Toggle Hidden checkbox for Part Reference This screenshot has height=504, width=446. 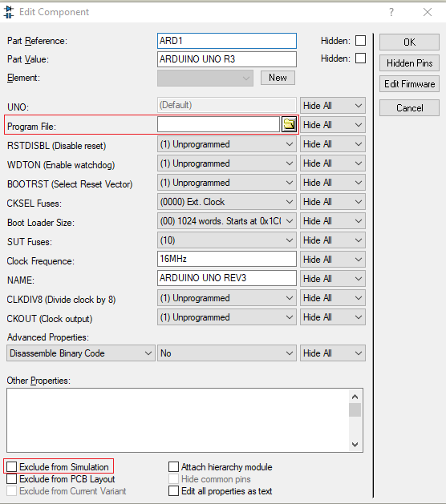pyautogui.click(x=360, y=41)
